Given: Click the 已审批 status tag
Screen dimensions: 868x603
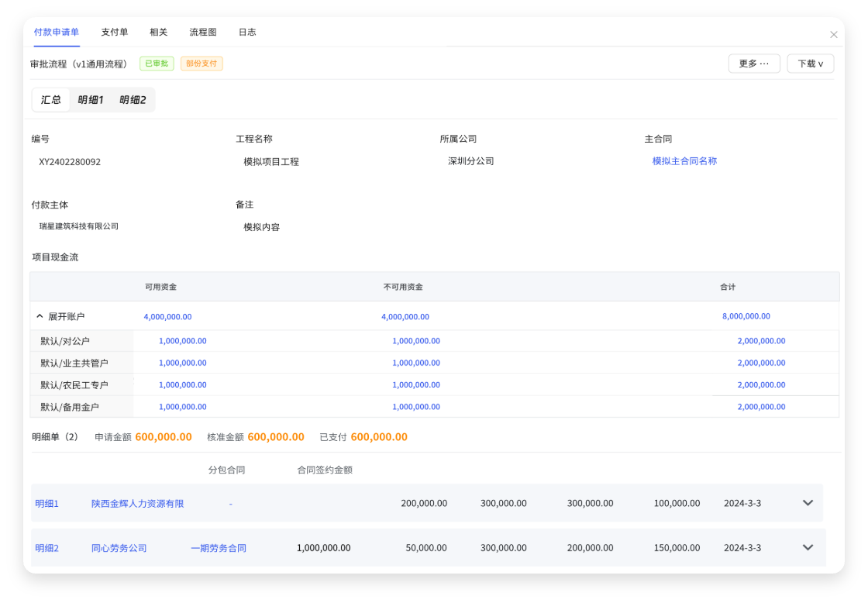Looking at the screenshot, I should point(157,64).
